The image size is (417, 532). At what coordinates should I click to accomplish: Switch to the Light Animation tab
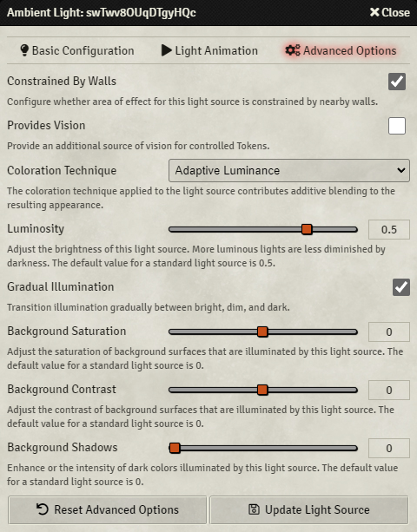(209, 50)
